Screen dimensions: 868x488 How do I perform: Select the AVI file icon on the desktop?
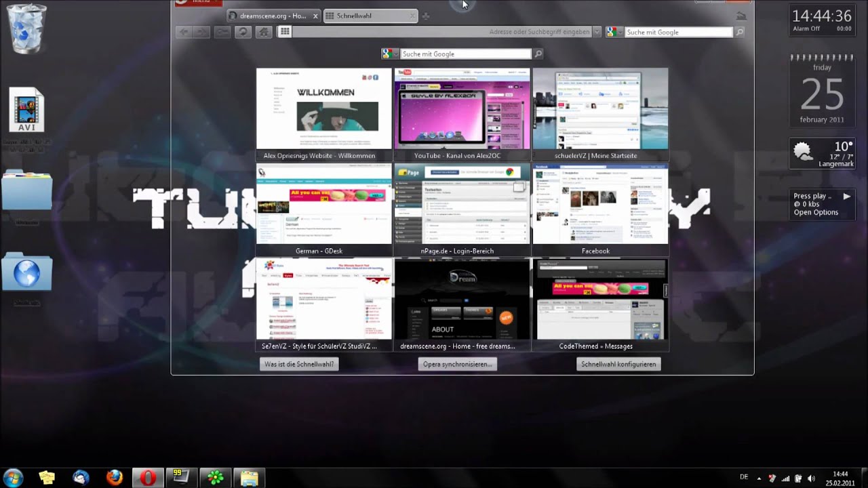[26, 110]
